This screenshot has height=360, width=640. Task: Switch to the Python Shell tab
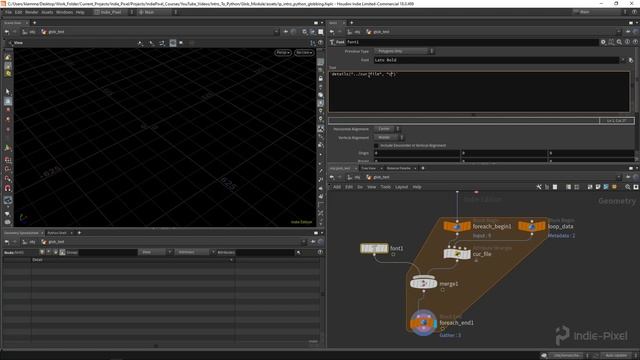pos(57,233)
